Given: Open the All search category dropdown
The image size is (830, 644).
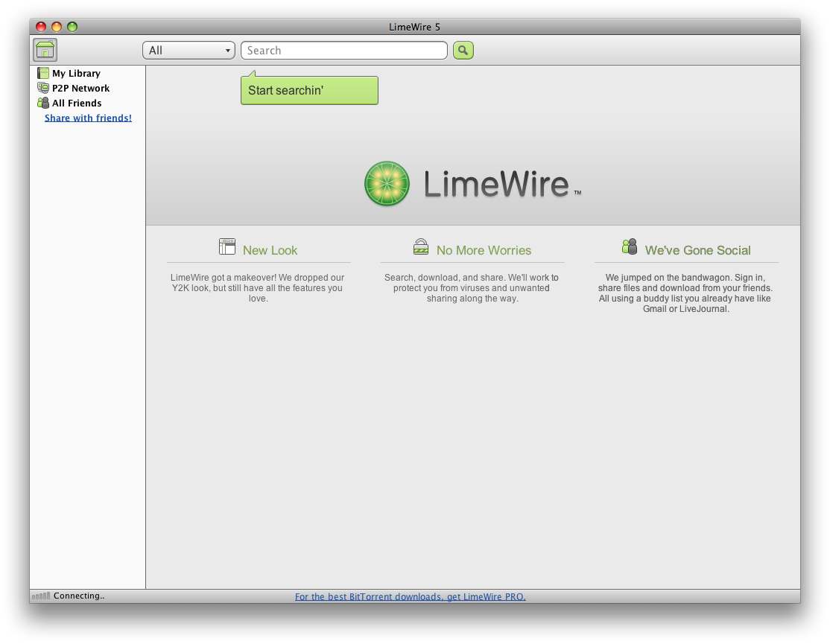Looking at the screenshot, I should coord(189,50).
